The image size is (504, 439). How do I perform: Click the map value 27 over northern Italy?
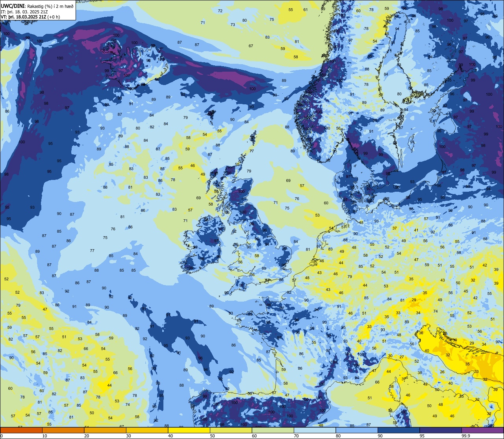tap(402, 357)
